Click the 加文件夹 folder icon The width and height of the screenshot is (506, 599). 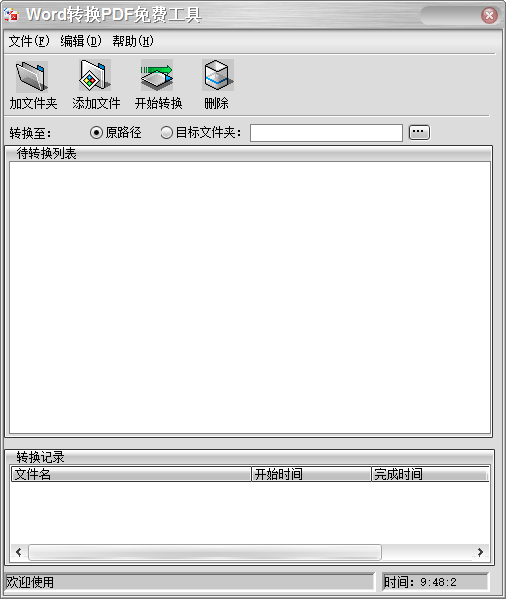[x=32, y=76]
